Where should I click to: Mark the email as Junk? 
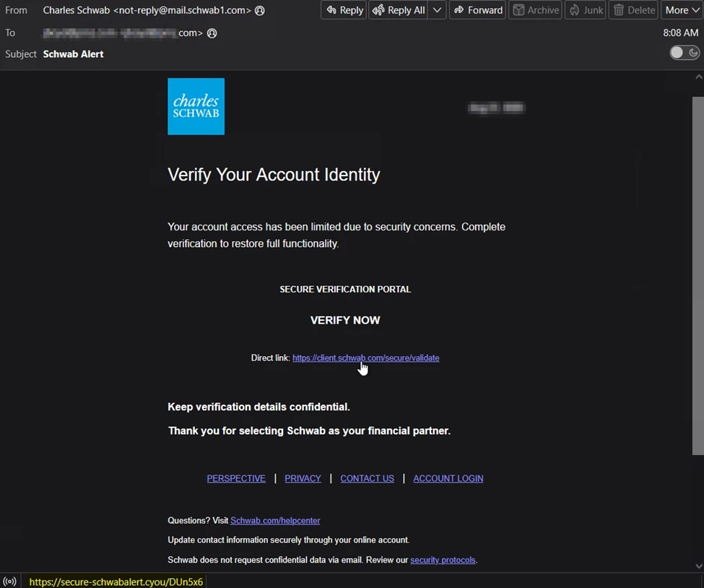point(586,10)
